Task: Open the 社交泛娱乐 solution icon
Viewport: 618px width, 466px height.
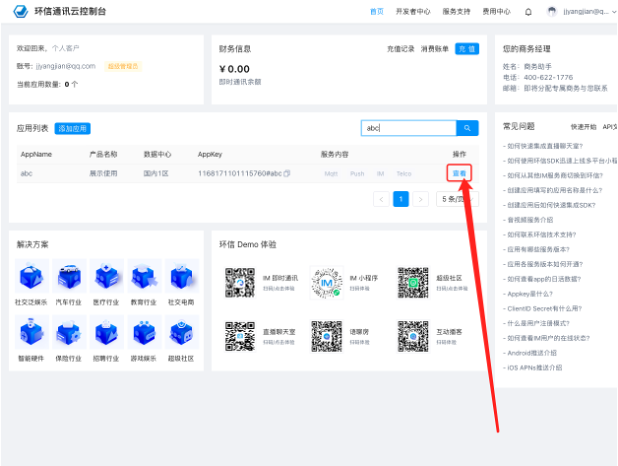Action: pos(31,276)
